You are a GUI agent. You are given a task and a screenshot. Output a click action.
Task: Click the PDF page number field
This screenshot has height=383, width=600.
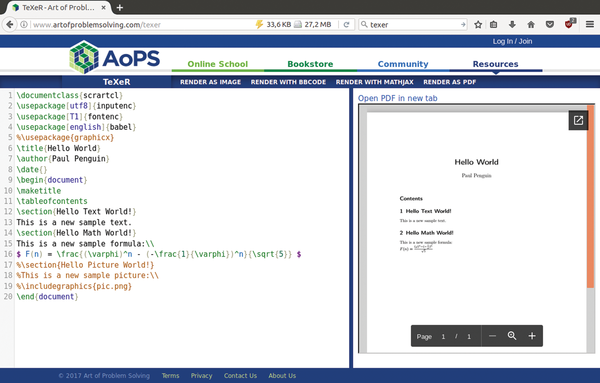coord(443,336)
